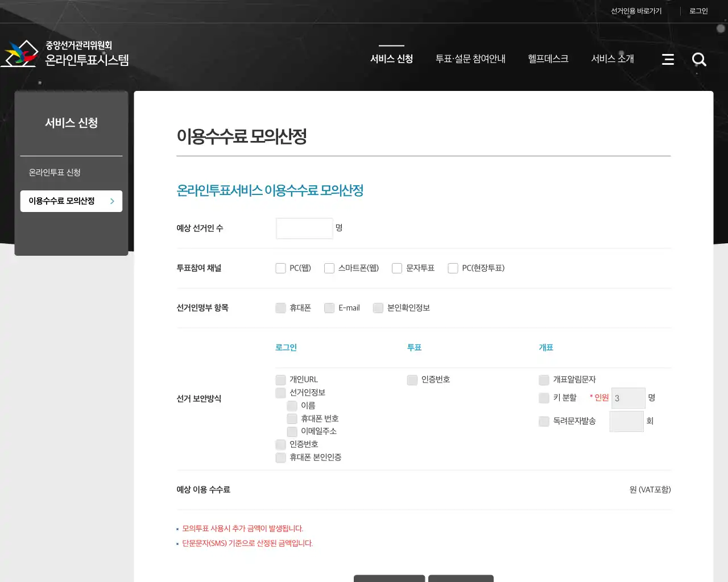
Task: Check the 스마트폰(웹) participation channel
Action: pos(329,268)
